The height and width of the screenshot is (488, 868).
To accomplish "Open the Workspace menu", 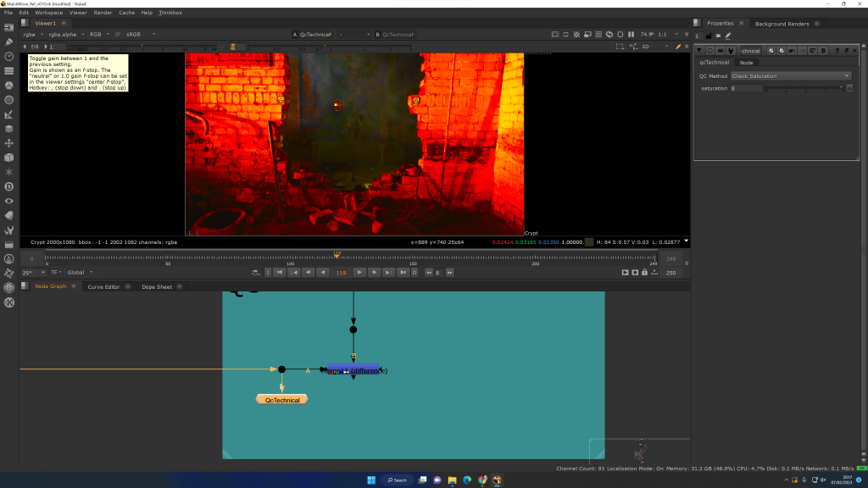I will click(x=48, y=12).
